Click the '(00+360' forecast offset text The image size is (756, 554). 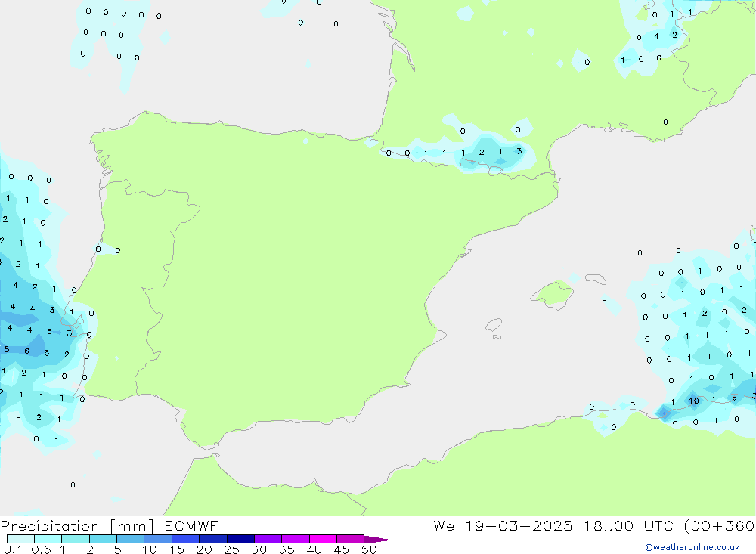tap(720, 525)
